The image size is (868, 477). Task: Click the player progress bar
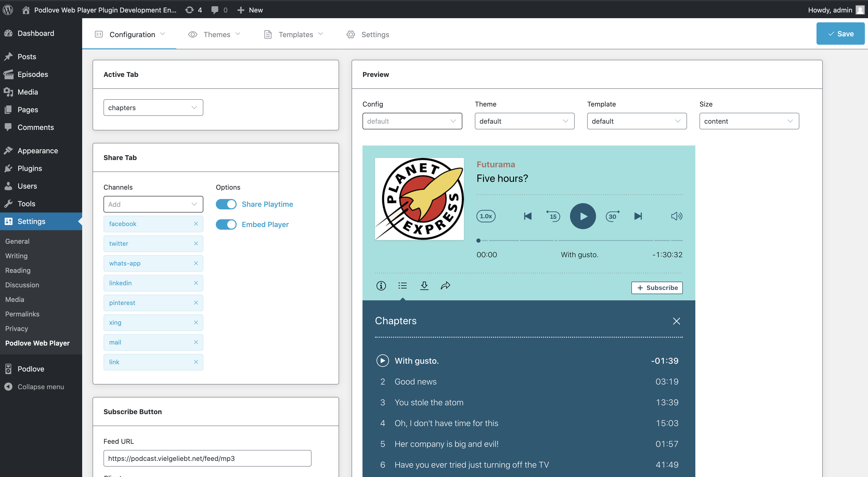tap(580, 240)
